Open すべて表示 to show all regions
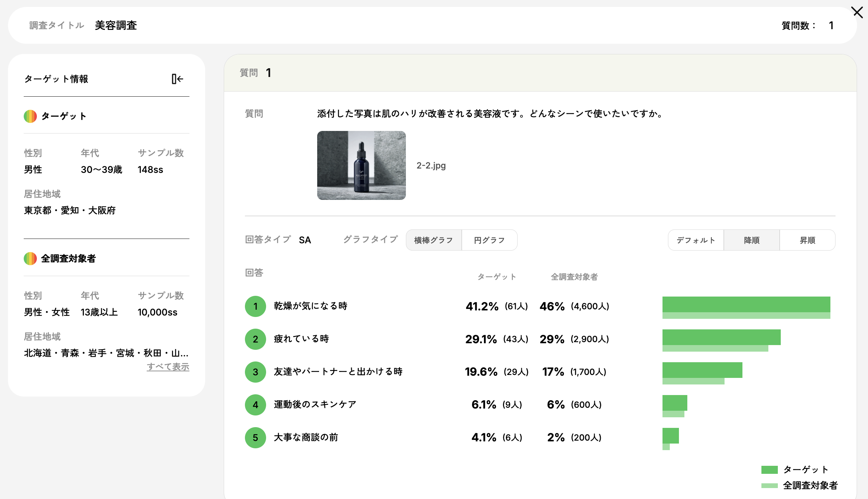The width and height of the screenshot is (868, 499). point(168,367)
